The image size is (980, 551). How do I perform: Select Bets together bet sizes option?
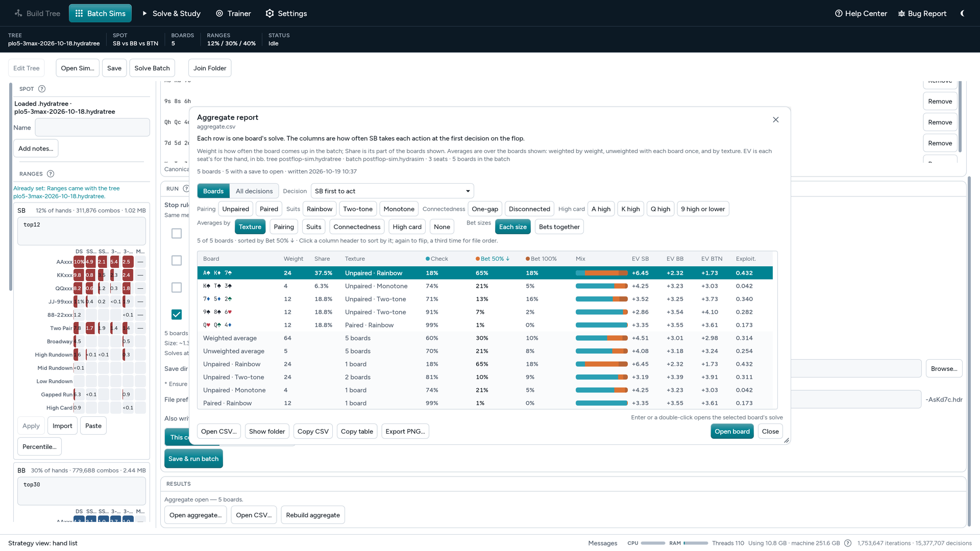point(559,227)
